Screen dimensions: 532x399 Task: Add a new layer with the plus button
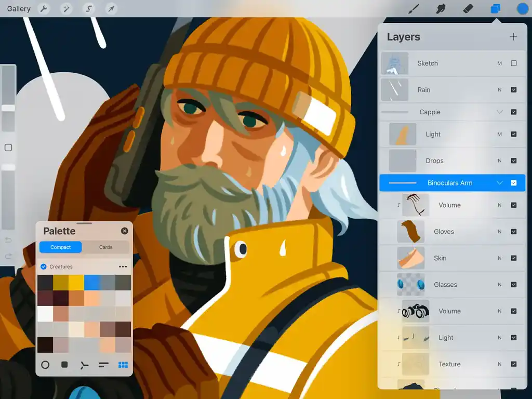point(513,37)
